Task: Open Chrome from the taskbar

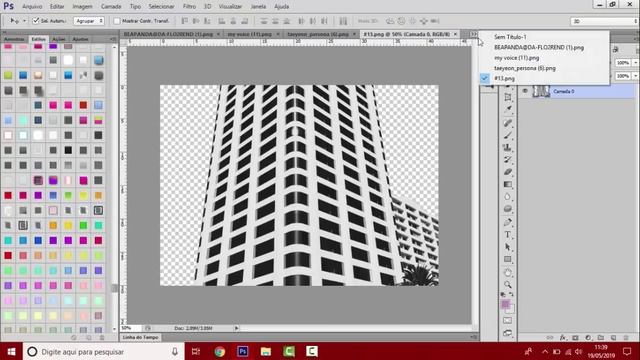Action: pyautogui.click(x=220, y=351)
